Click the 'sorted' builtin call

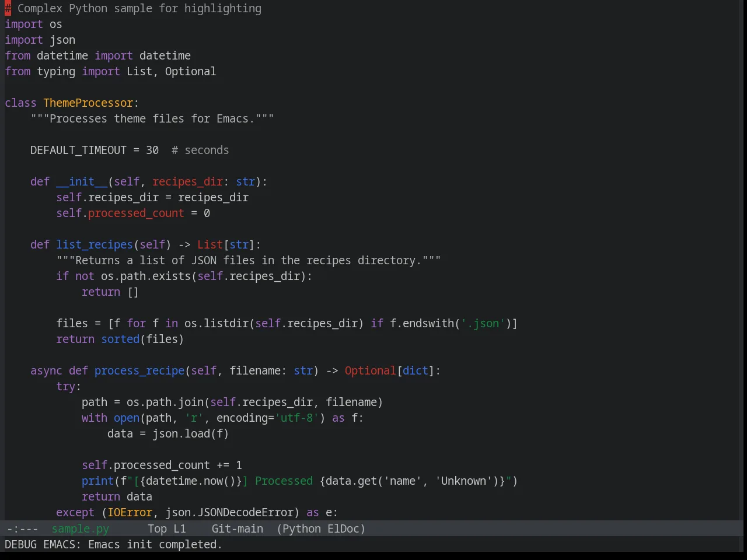tap(120, 339)
